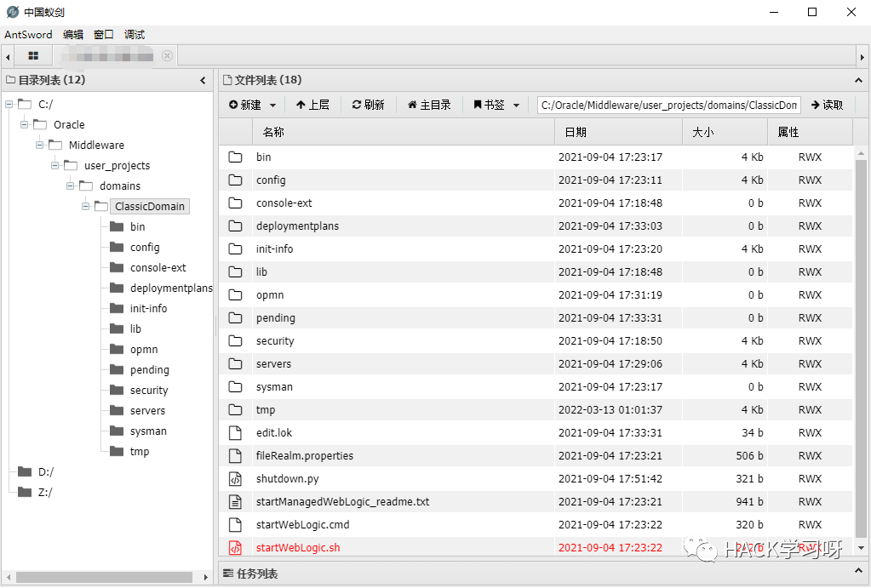
Task: Sort by 大小 size column header
Action: pyautogui.click(x=725, y=132)
